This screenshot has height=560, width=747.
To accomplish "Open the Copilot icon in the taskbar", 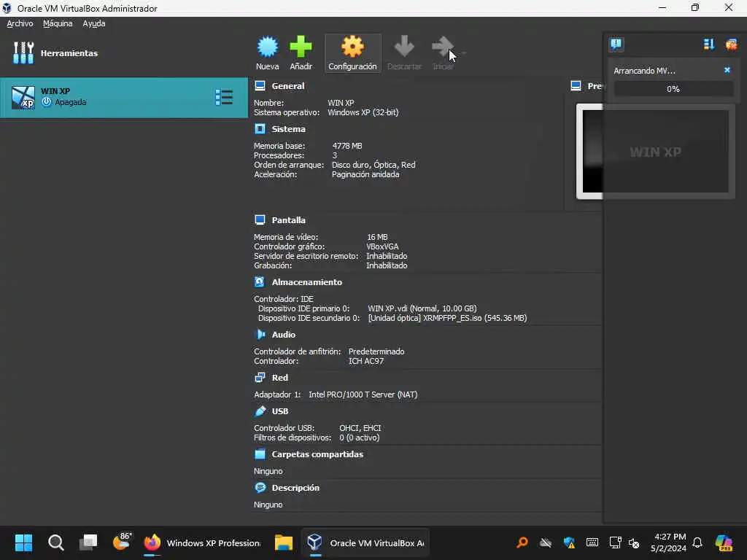I will pyautogui.click(x=724, y=542).
